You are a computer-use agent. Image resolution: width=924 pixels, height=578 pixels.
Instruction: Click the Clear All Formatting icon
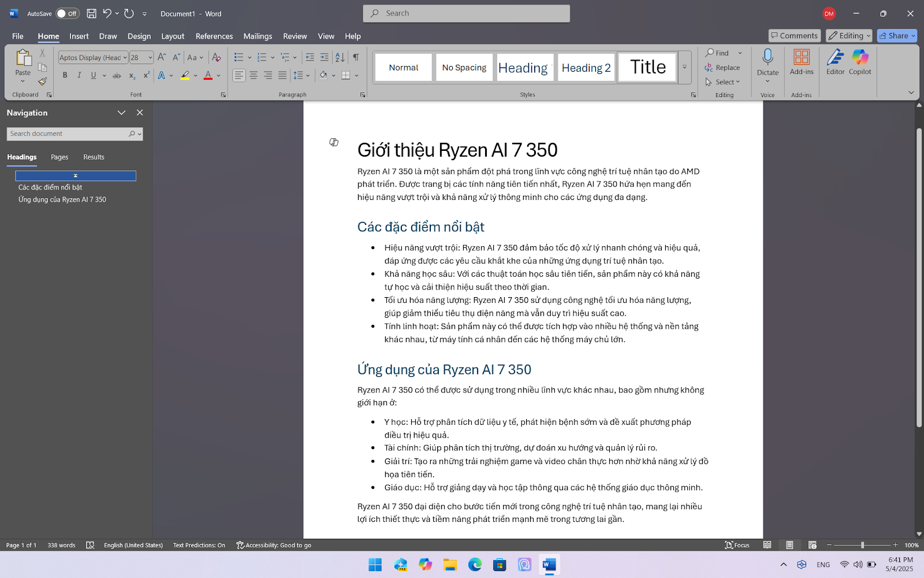coord(216,57)
